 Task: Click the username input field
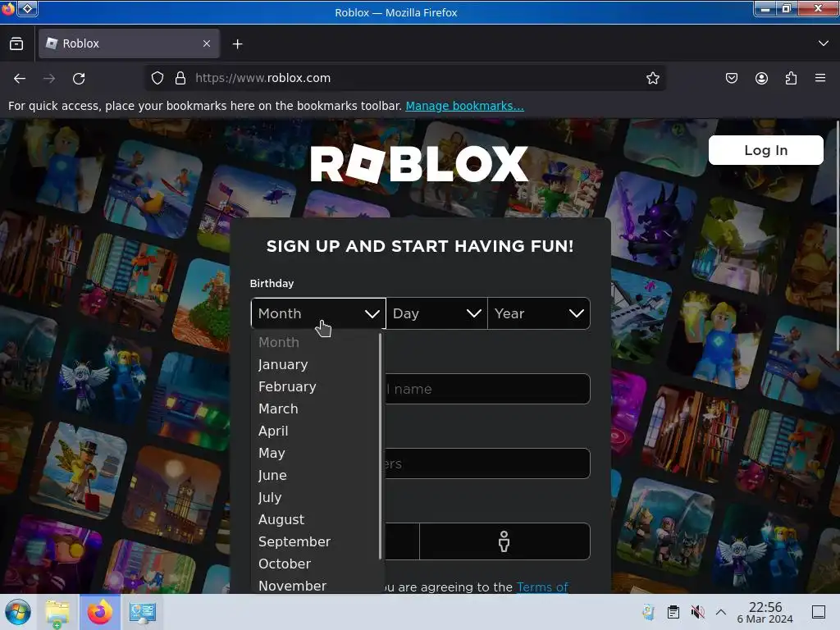[x=487, y=389]
